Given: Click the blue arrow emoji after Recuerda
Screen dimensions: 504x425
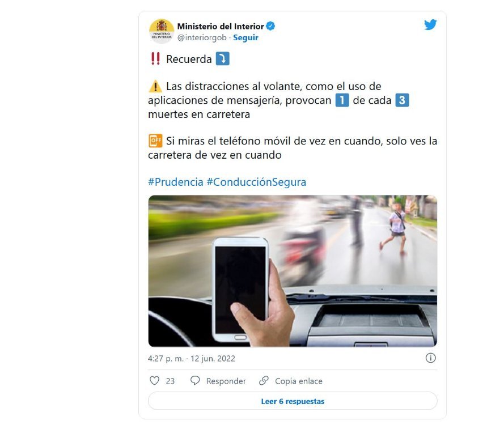Looking at the screenshot, I should (x=222, y=59).
